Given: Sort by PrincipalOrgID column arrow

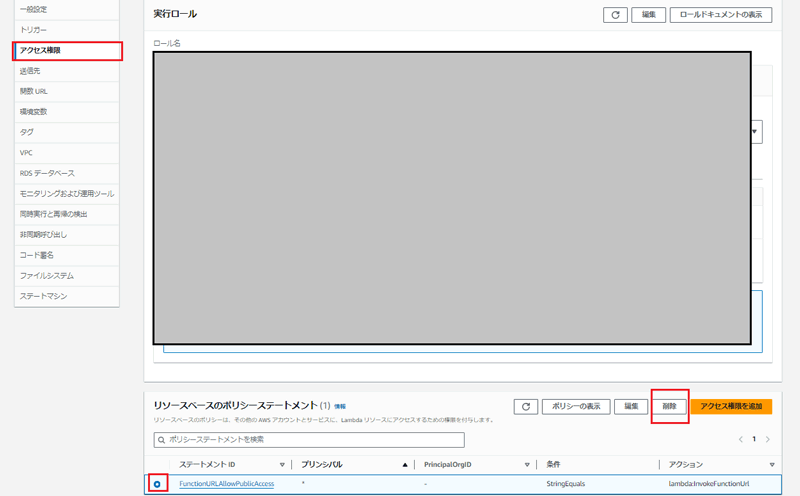Looking at the screenshot, I should click(x=527, y=465).
